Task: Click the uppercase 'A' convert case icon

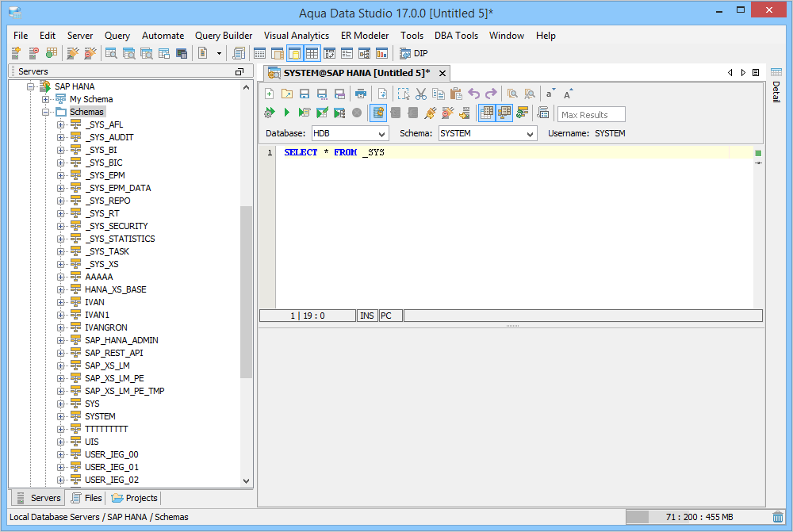Action: tap(568, 94)
